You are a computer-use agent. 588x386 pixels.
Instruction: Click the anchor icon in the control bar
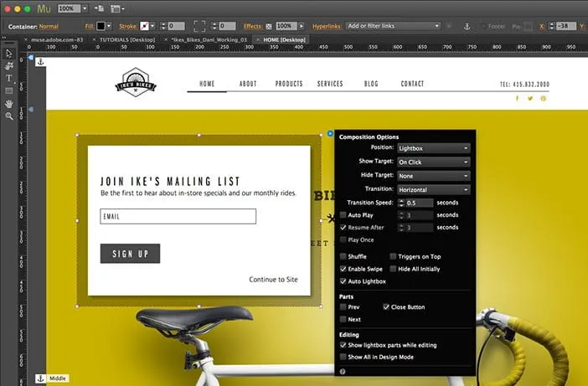click(x=467, y=26)
